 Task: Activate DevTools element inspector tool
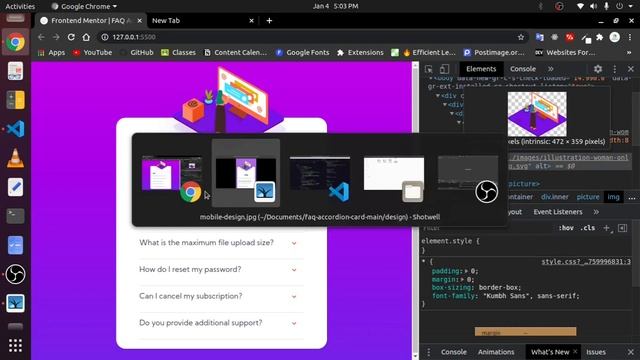pos(429,69)
